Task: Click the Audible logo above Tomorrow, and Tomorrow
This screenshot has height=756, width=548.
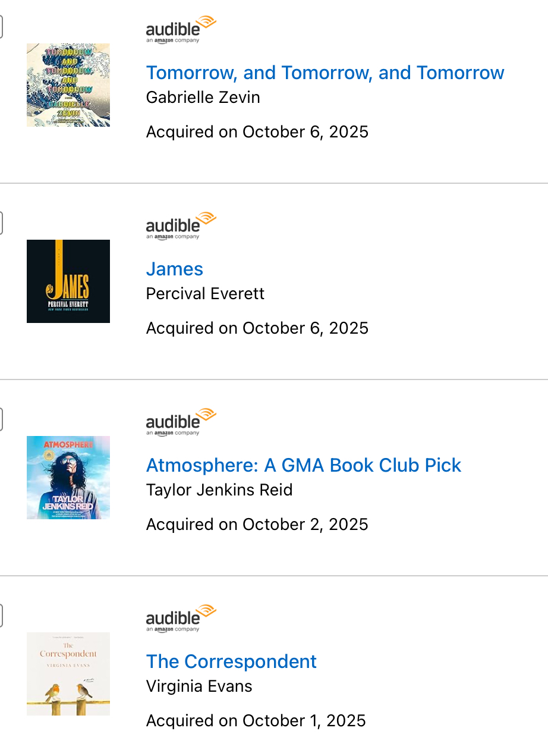Action: coord(181,30)
